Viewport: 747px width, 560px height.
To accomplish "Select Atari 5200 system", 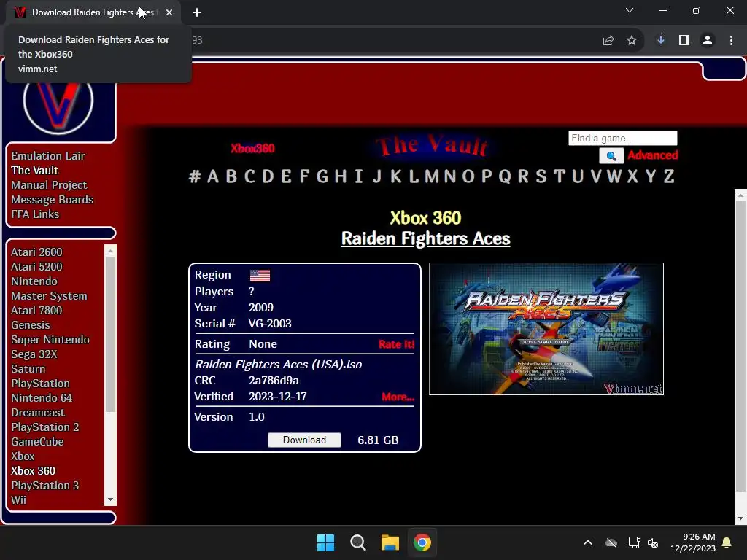I will [36, 267].
